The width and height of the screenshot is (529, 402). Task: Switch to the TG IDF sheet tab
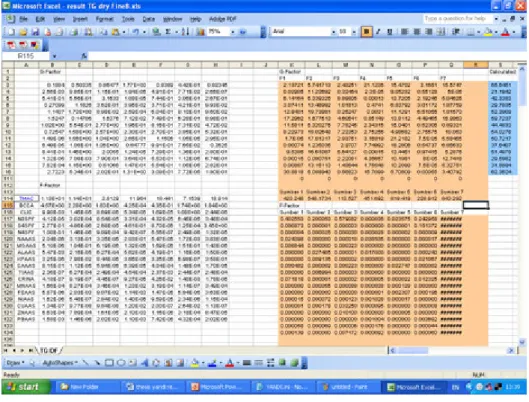pyautogui.click(x=49, y=351)
